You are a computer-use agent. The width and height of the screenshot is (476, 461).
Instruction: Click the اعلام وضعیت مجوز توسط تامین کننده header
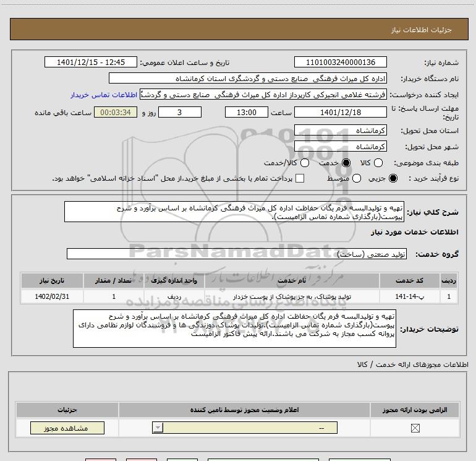click(x=244, y=410)
